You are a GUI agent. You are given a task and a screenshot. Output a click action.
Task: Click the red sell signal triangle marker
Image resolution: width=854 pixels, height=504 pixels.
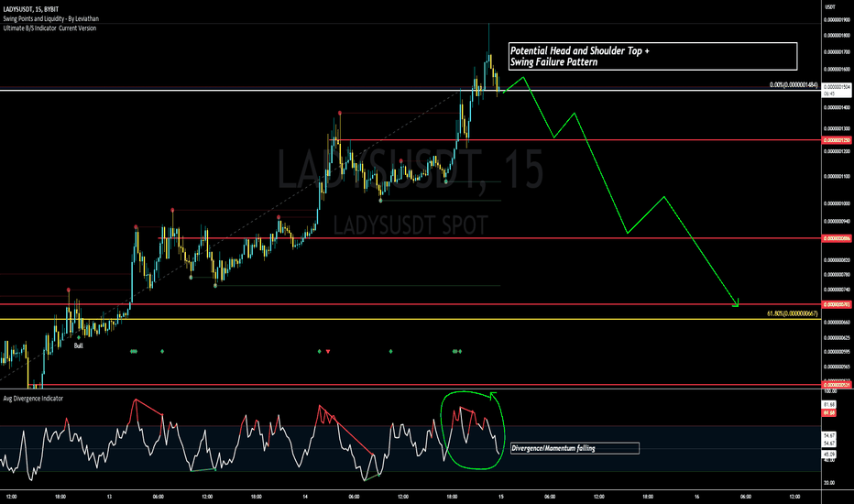[328, 352]
